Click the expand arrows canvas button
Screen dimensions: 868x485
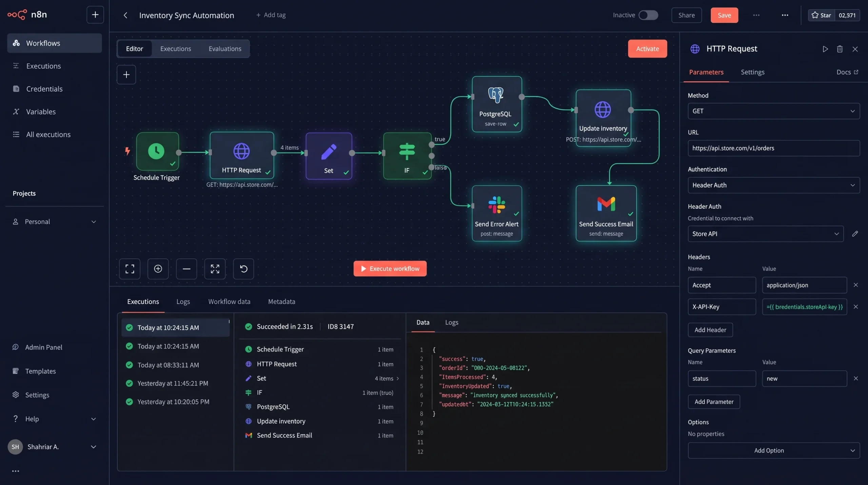[215, 269]
